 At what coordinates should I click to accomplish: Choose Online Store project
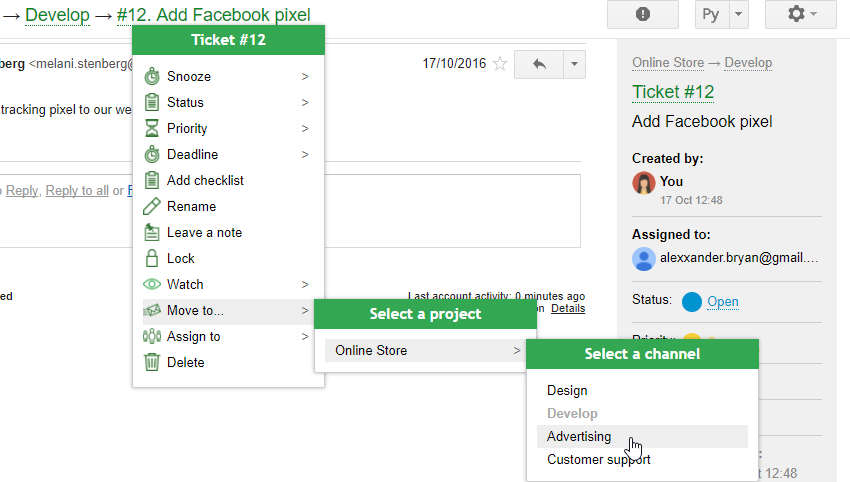click(371, 350)
